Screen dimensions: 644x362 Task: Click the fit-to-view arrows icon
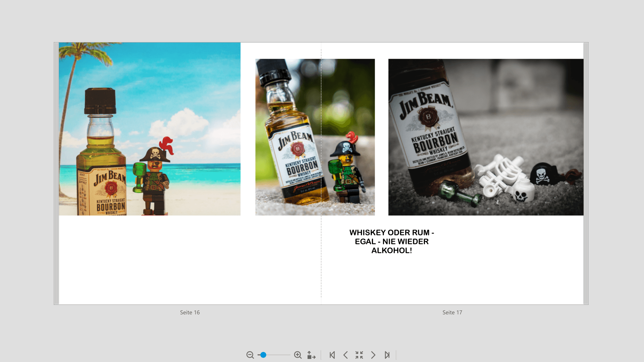click(x=311, y=355)
